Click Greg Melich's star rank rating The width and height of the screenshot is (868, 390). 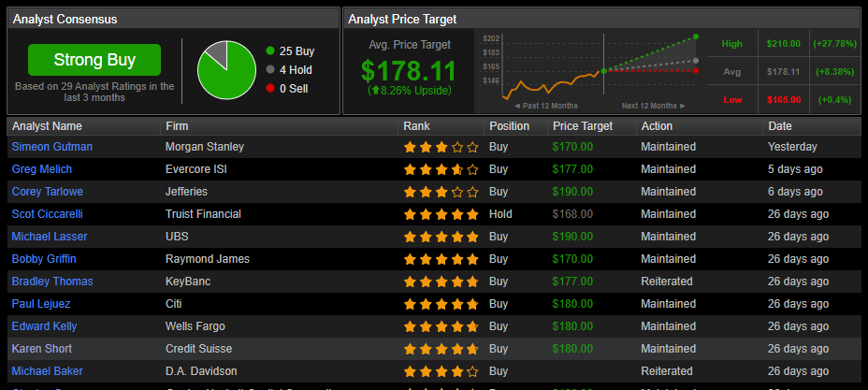[x=441, y=169]
